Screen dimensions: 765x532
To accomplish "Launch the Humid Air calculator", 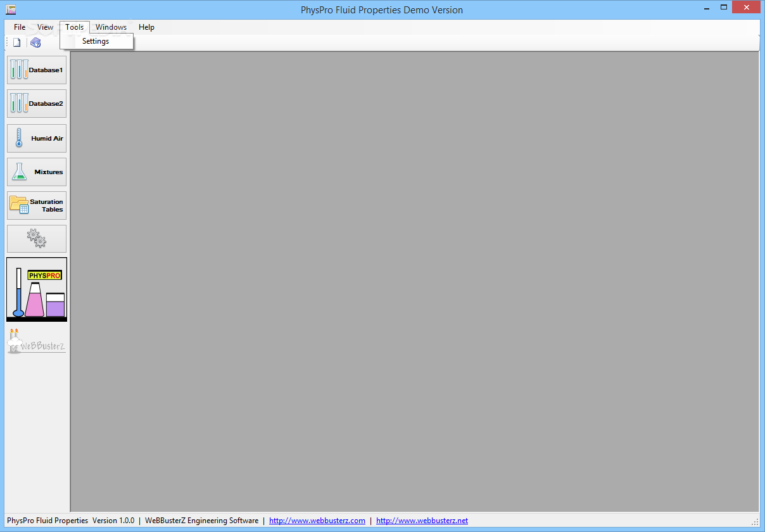I will click(x=37, y=138).
